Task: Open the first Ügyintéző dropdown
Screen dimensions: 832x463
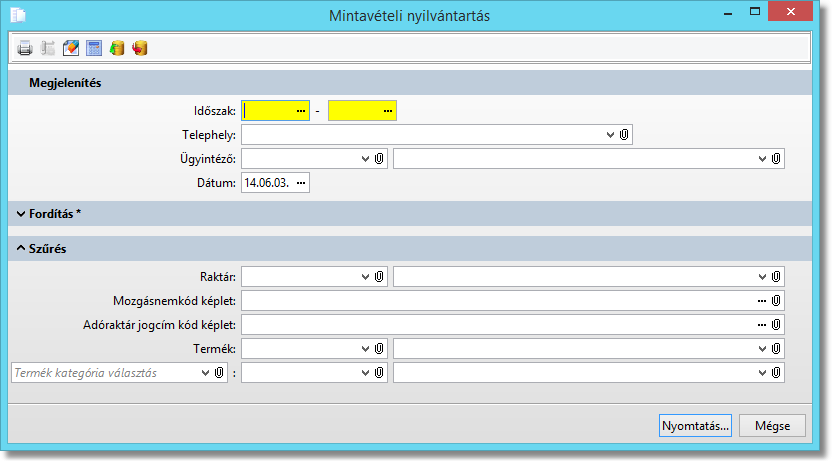Action: click(x=364, y=158)
